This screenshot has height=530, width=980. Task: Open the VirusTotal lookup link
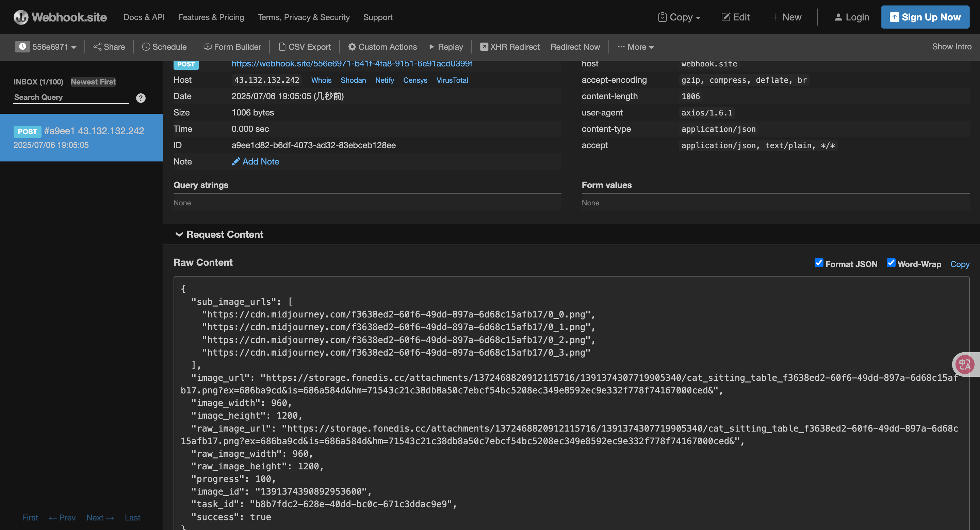pos(452,80)
